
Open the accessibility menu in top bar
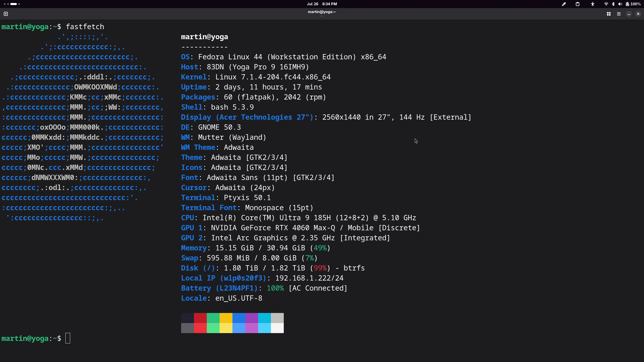[593, 4]
